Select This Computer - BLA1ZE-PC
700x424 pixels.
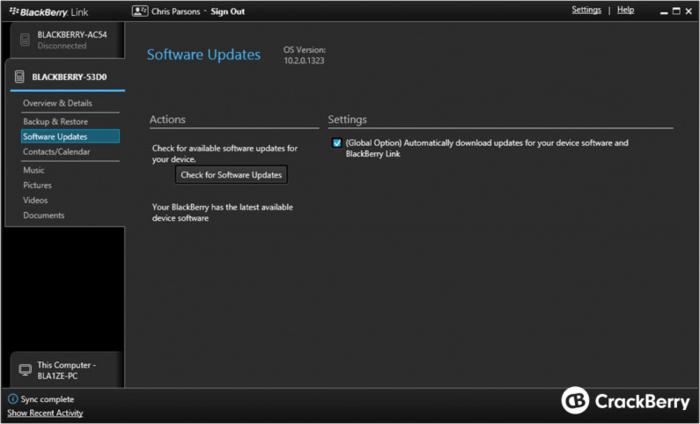pyautogui.click(x=66, y=370)
